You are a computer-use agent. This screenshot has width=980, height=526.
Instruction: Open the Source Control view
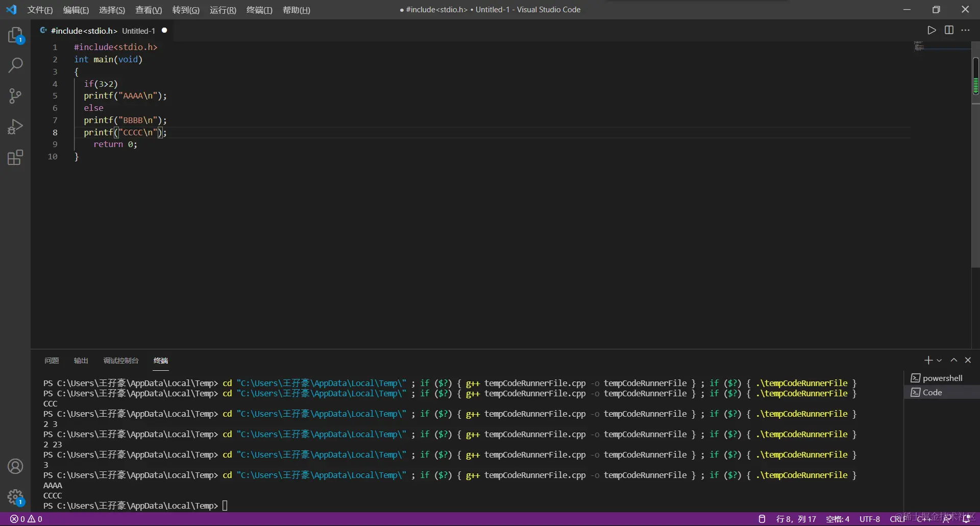15,96
